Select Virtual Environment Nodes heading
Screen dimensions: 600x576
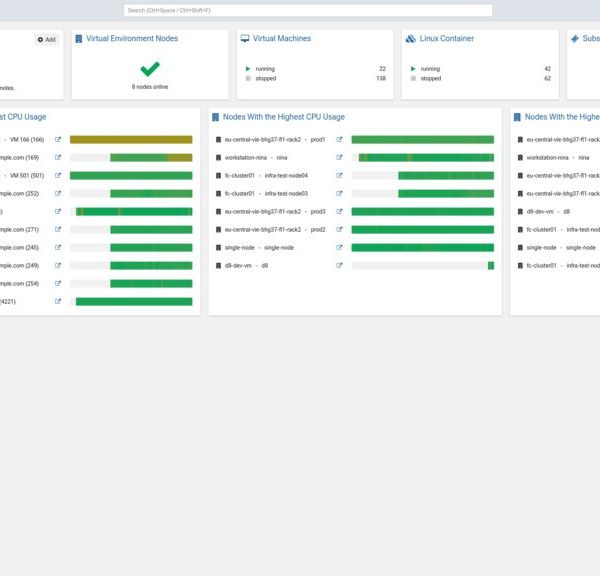[x=132, y=39]
